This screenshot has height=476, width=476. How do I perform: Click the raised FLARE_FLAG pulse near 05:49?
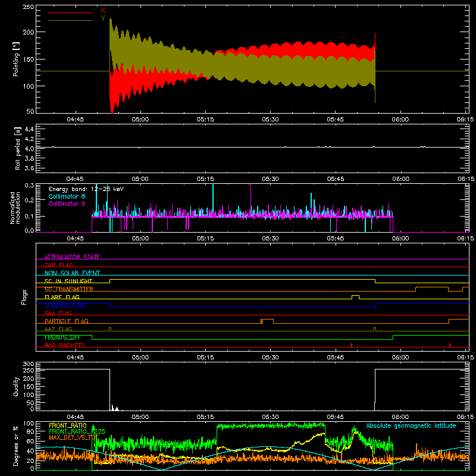coord(355,297)
